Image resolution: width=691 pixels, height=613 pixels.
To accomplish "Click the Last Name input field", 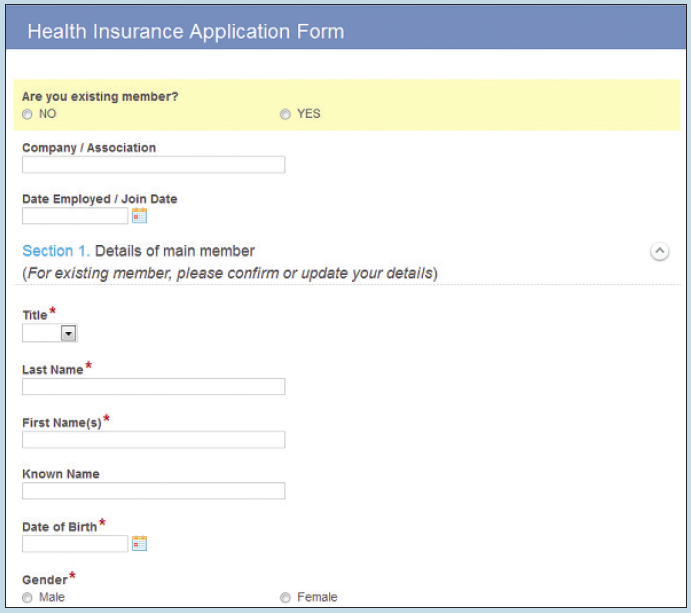I will tap(153, 386).
